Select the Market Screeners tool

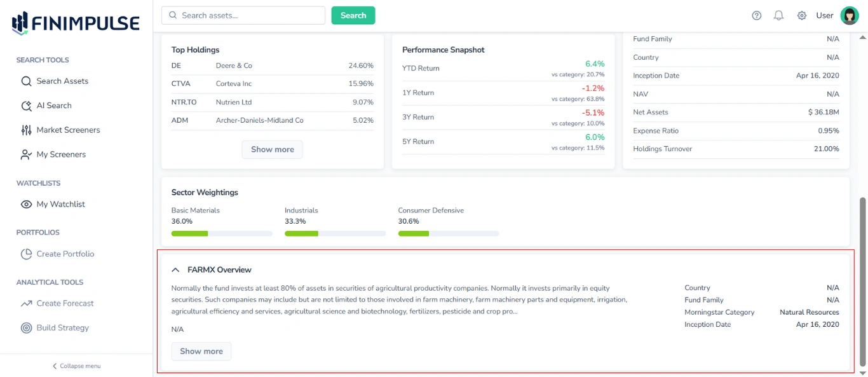click(67, 130)
